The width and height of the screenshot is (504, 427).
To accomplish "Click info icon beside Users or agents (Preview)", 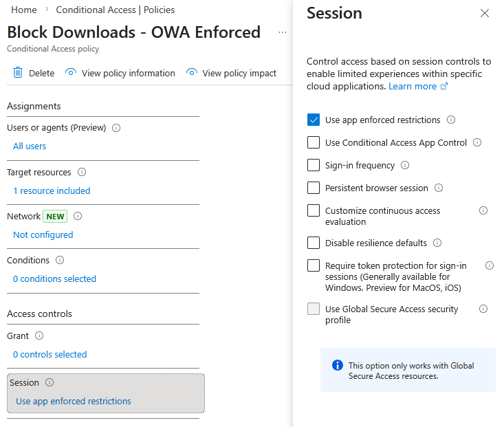I will click(116, 128).
